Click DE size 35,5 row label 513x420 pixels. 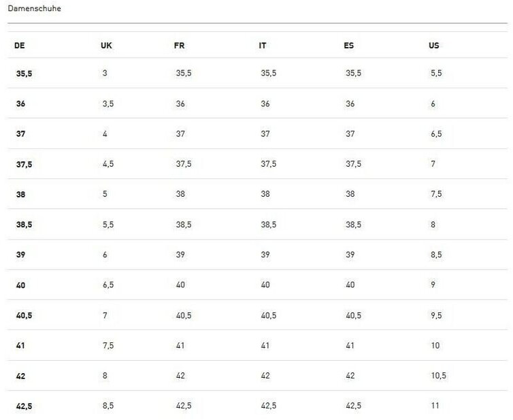point(24,74)
